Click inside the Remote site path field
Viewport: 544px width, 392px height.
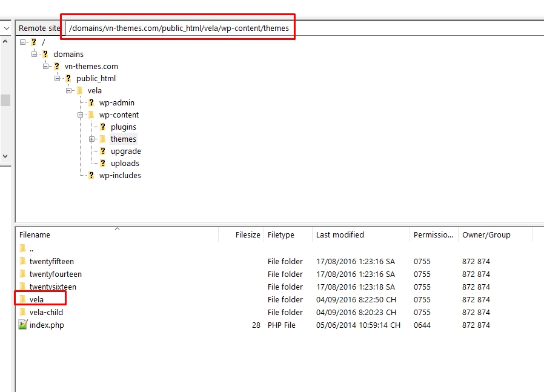(x=176, y=28)
